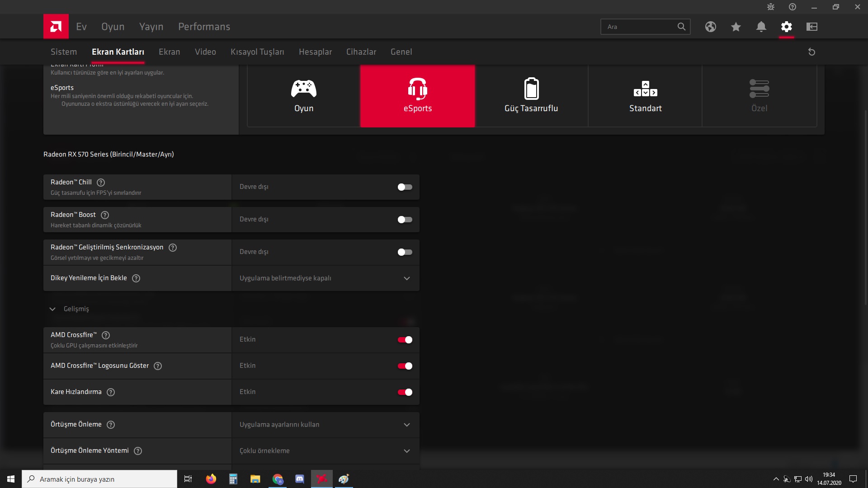
Task: Turn off Kare Hızlandırma toggle
Action: click(405, 392)
